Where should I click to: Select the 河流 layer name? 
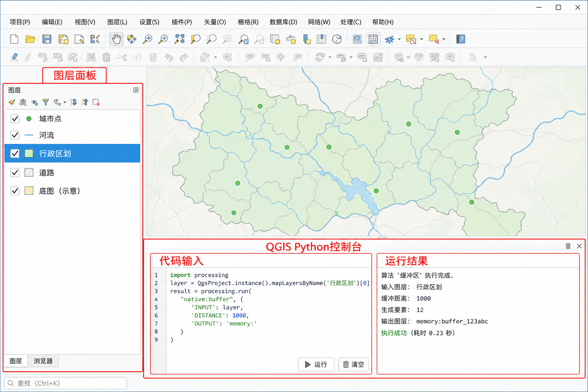pyautogui.click(x=47, y=135)
